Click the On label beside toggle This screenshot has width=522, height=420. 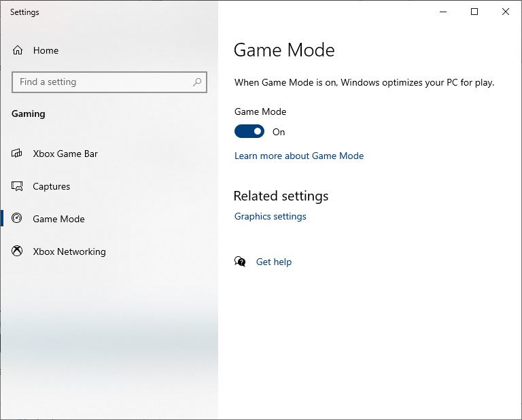pyautogui.click(x=279, y=132)
